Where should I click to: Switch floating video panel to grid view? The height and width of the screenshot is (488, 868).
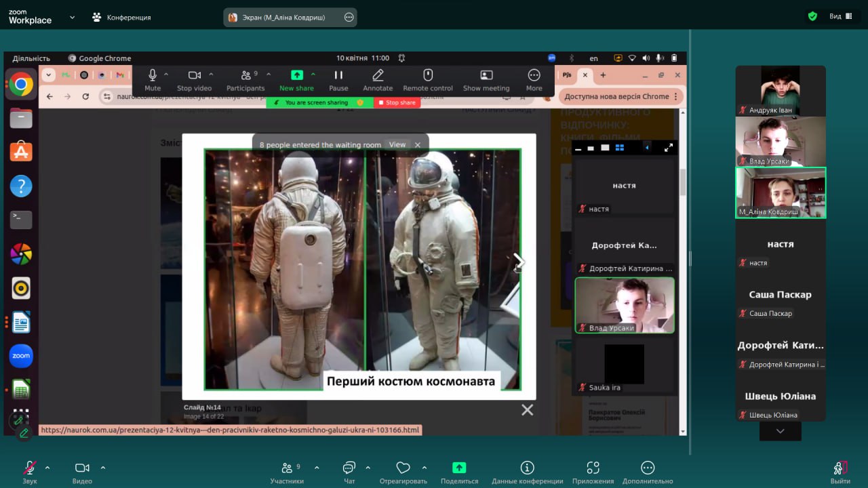click(x=620, y=147)
